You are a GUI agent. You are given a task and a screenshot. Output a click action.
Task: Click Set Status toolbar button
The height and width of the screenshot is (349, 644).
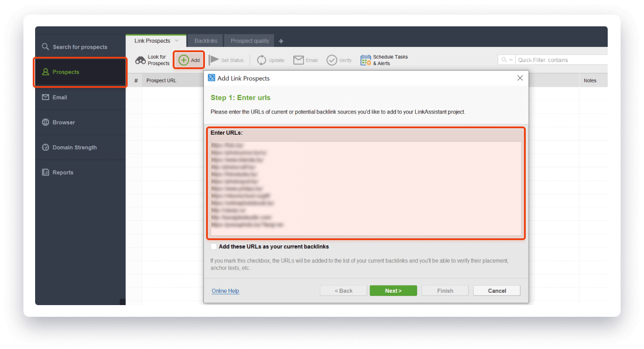click(227, 60)
